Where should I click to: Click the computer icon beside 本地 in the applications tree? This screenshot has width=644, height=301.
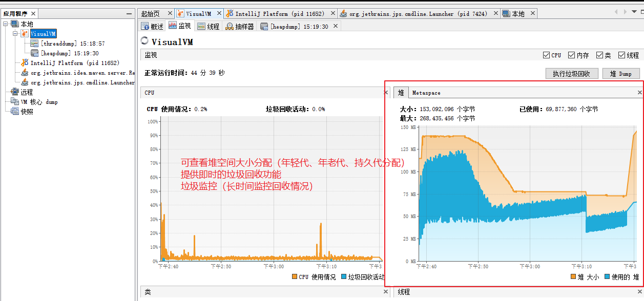point(14,24)
